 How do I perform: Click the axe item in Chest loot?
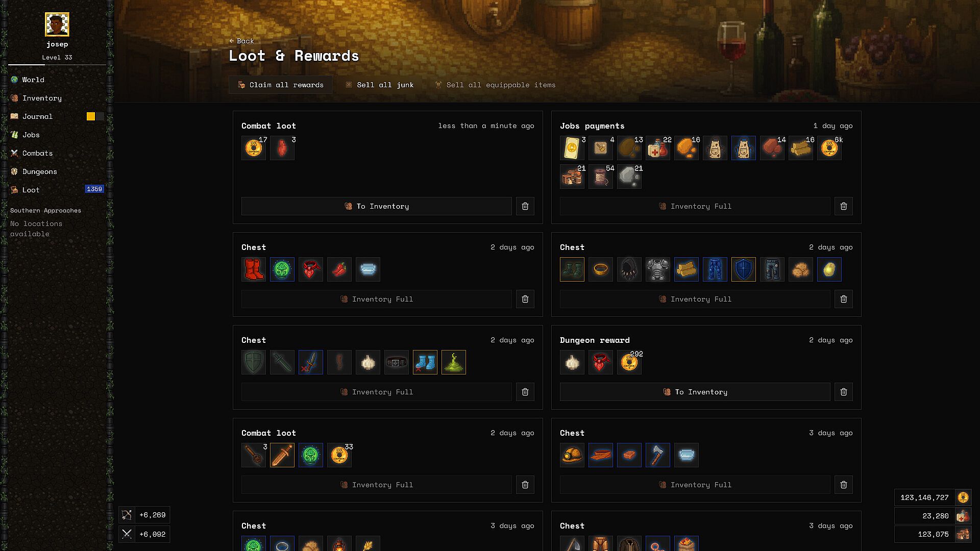(x=658, y=455)
